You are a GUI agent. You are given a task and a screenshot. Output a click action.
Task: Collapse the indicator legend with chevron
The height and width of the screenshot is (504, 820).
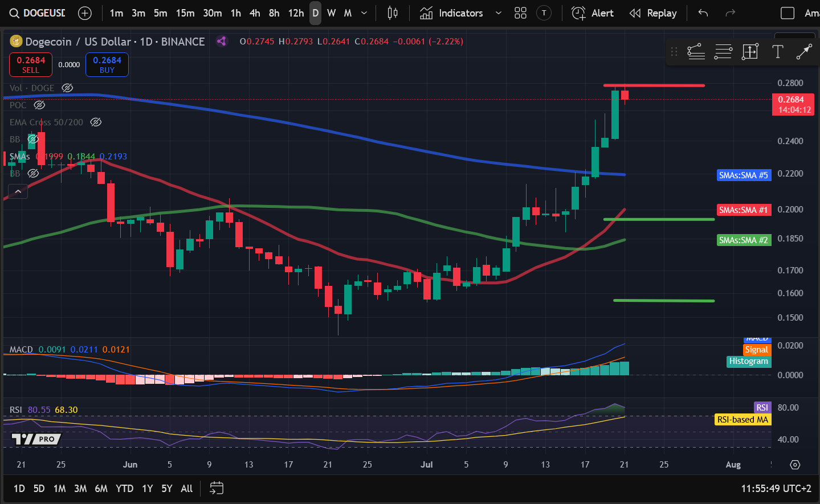[x=18, y=191]
